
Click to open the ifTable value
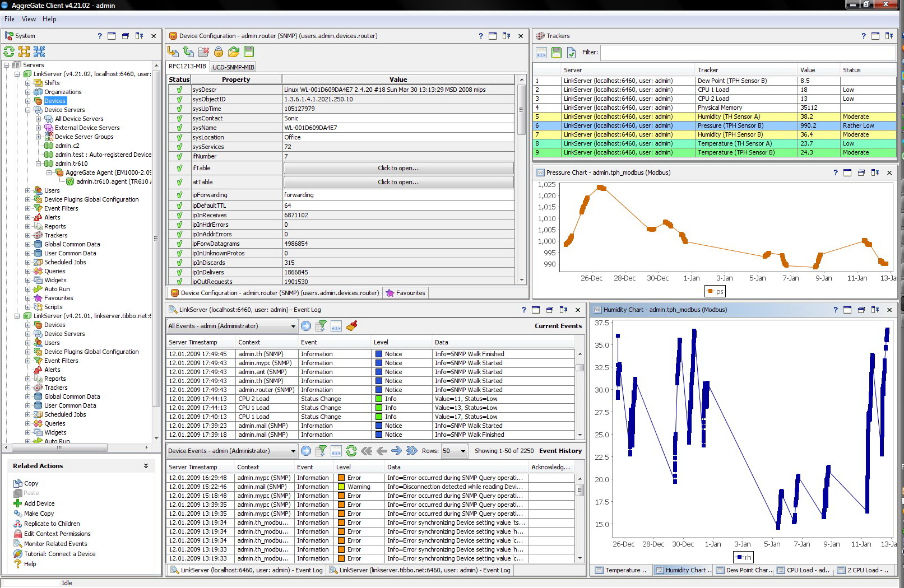[x=398, y=168]
